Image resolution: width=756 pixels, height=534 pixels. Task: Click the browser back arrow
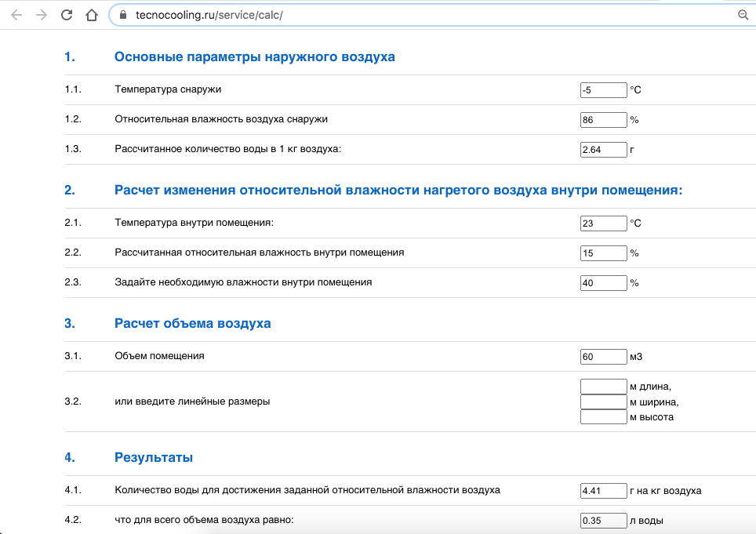click(x=16, y=15)
